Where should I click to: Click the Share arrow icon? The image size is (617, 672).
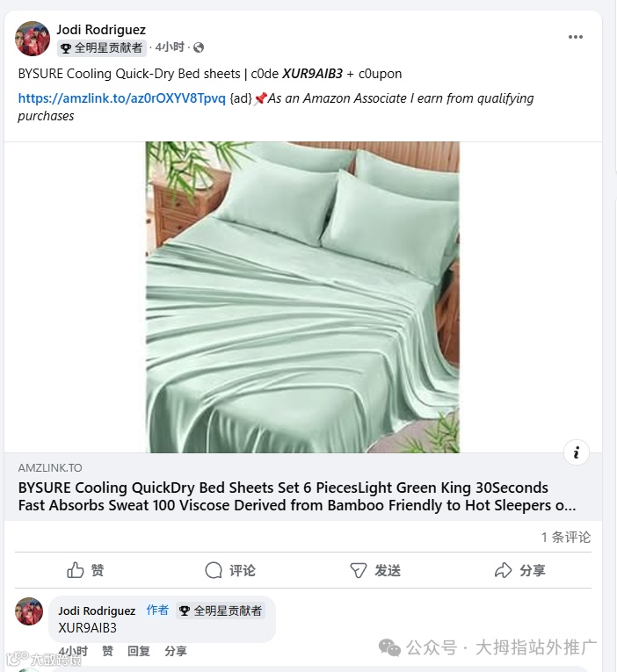point(504,570)
